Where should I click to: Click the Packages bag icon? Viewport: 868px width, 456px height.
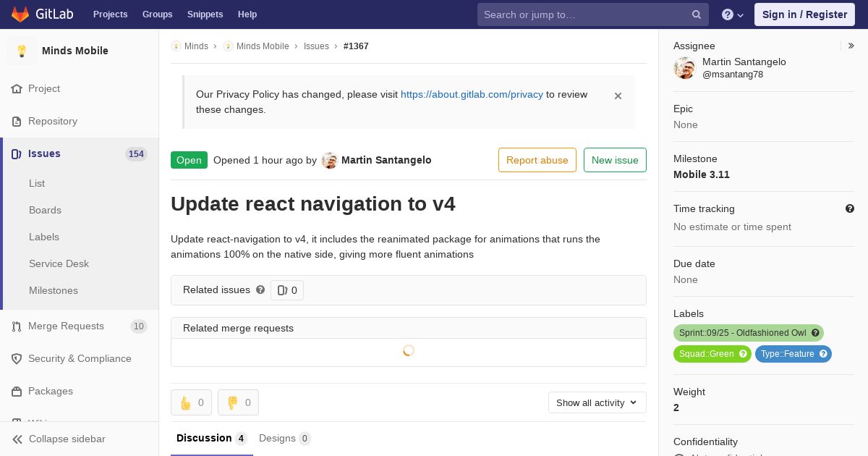[17, 391]
